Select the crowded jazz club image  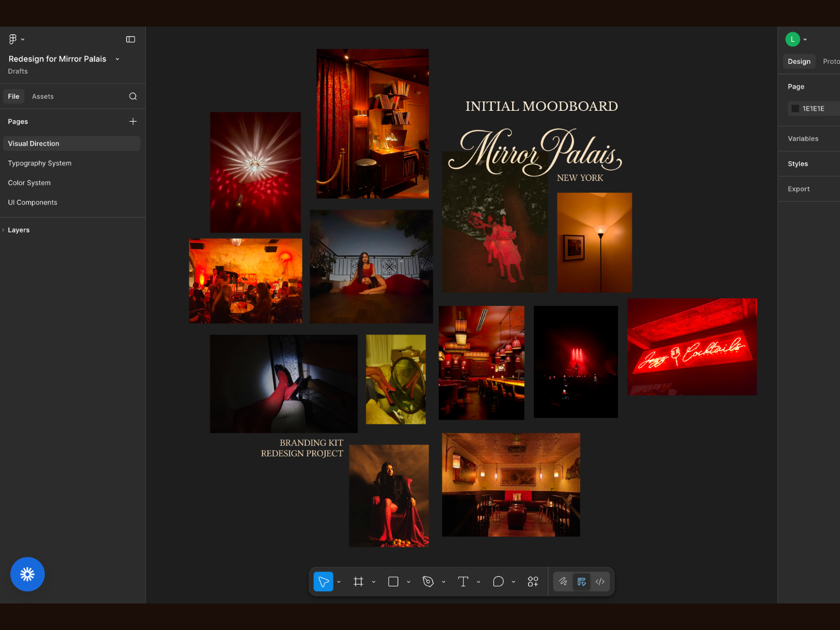click(245, 281)
